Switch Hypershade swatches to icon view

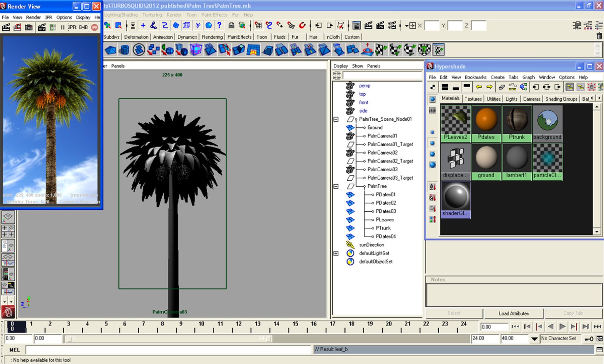pyautogui.click(x=432, y=99)
